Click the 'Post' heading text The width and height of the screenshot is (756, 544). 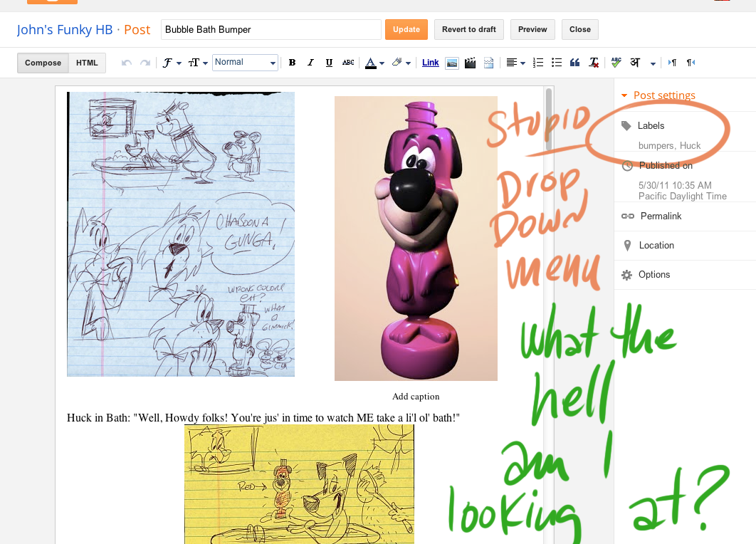tap(137, 29)
